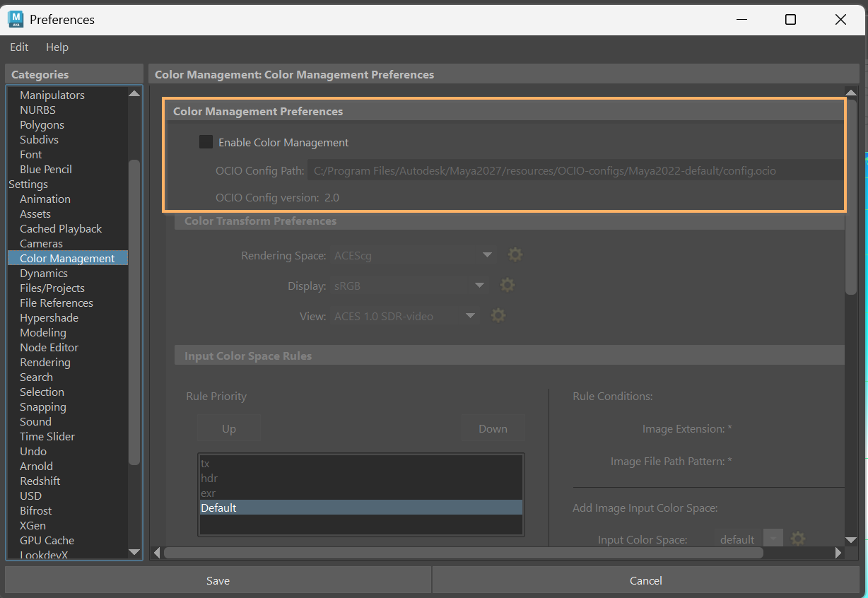This screenshot has height=598, width=868.
Task: Enable the Color Management checkbox
Action: pos(206,142)
